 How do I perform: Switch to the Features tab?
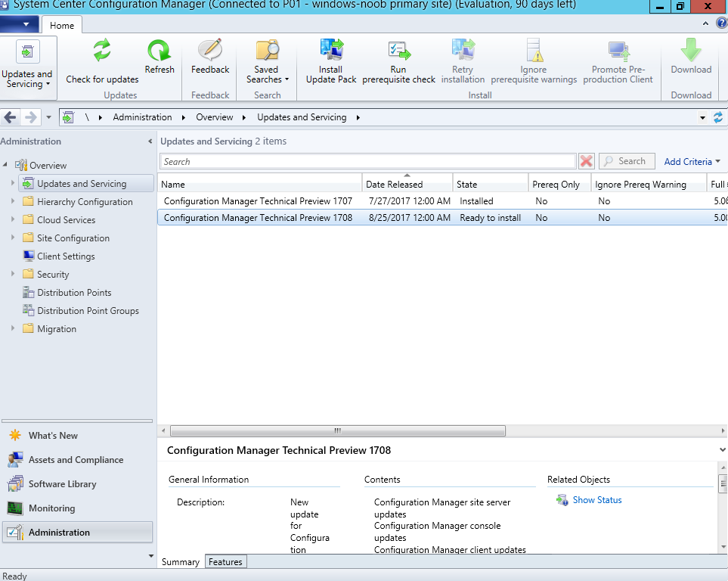coord(225,562)
